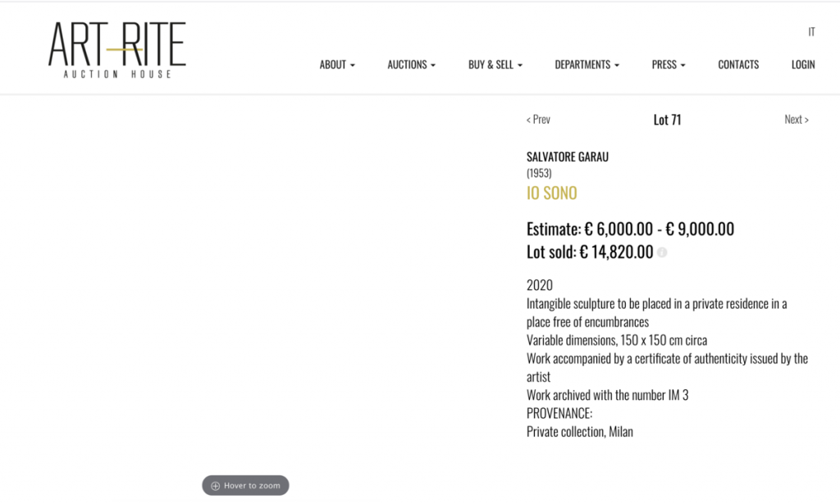Open the LOGIN page
The height and width of the screenshot is (504, 840).
point(803,65)
